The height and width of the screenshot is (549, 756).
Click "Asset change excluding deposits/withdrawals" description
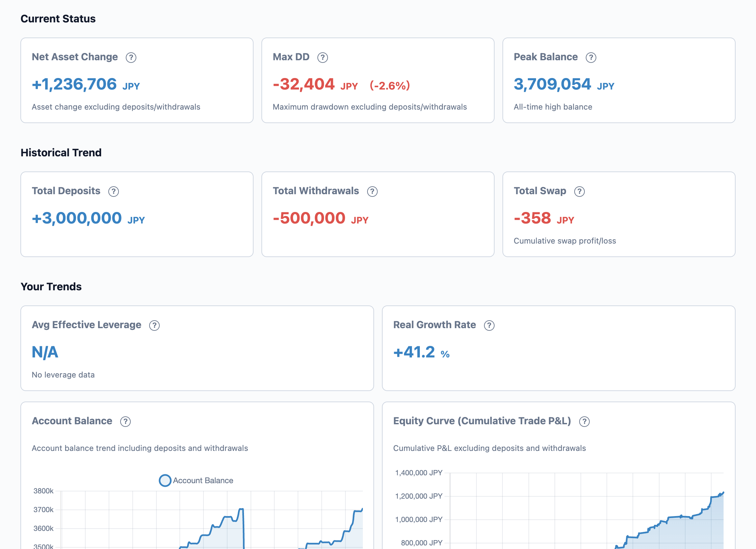pos(116,107)
